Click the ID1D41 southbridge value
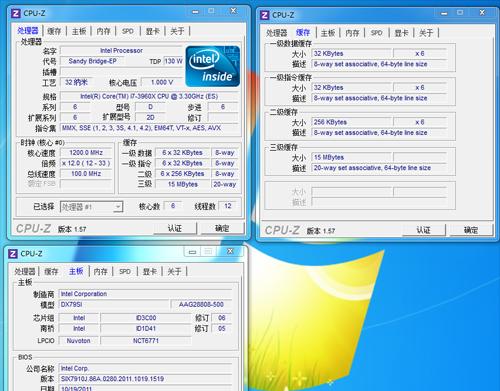 pyautogui.click(x=146, y=329)
